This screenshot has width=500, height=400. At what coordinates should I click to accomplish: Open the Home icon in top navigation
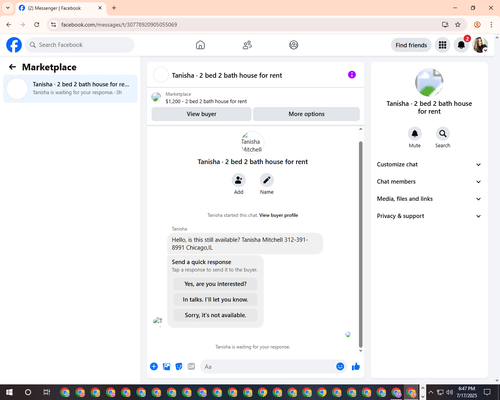pyautogui.click(x=200, y=45)
